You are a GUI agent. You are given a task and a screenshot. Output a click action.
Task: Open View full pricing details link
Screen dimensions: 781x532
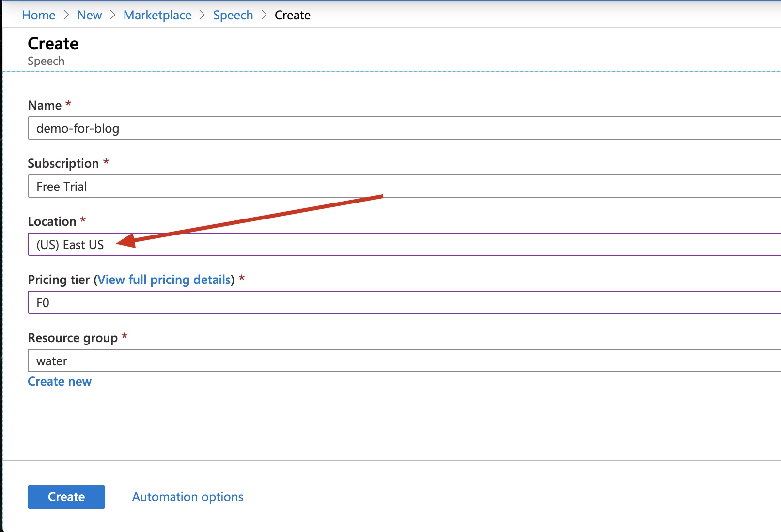pyautogui.click(x=164, y=280)
